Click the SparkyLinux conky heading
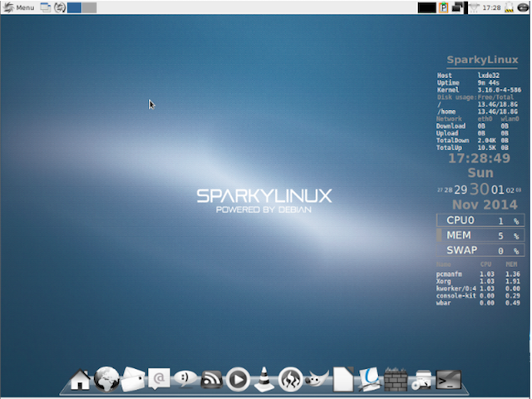532x399 pixels. pos(482,60)
